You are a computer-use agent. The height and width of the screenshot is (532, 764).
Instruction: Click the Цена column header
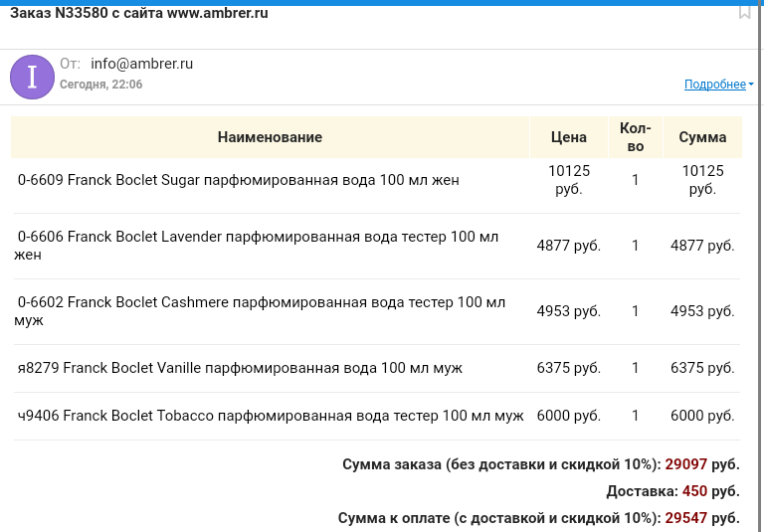point(569,137)
